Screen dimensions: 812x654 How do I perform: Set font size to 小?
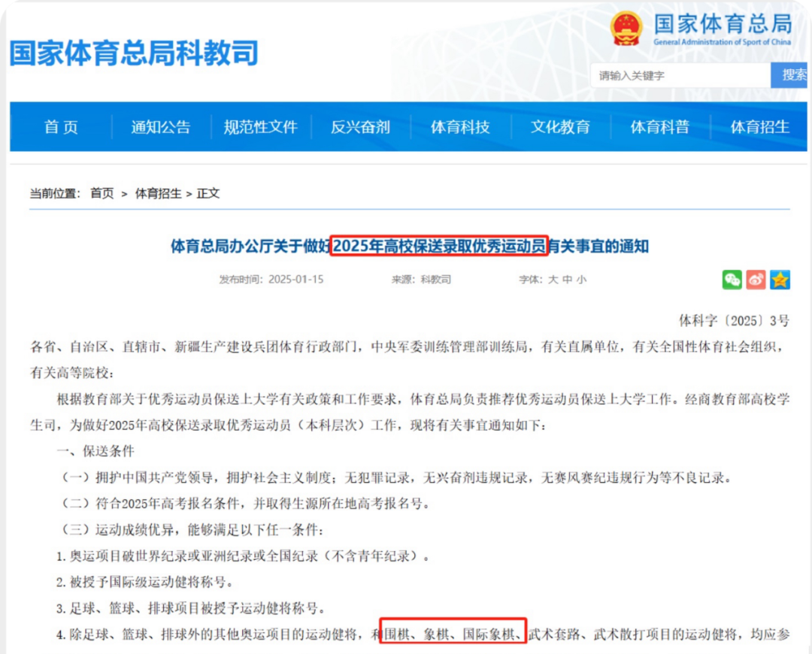click(x=581, y=280)
